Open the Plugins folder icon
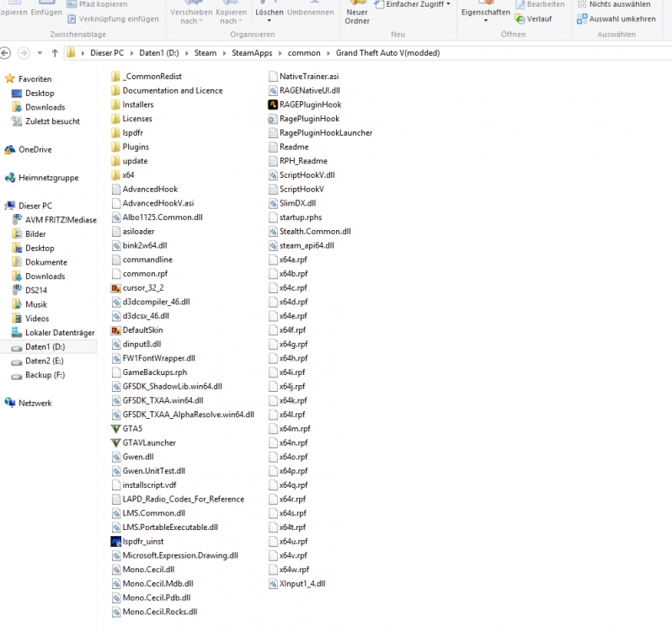Screen dimensions: 672x632 115,147
